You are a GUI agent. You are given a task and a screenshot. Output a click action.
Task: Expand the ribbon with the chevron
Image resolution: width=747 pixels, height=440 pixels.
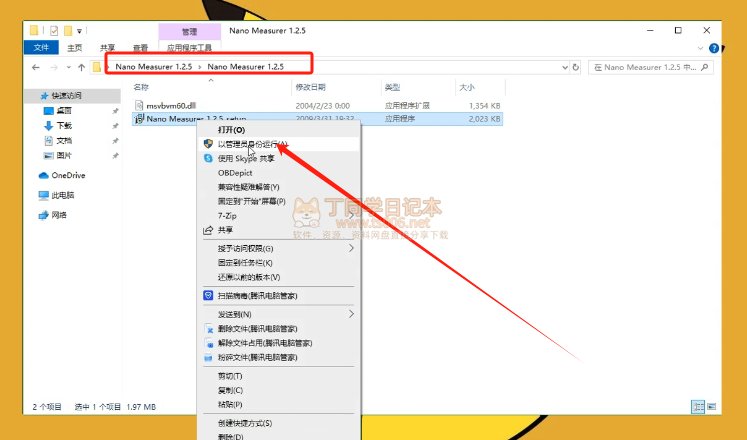pyautogui.click(x=700, y=48)
